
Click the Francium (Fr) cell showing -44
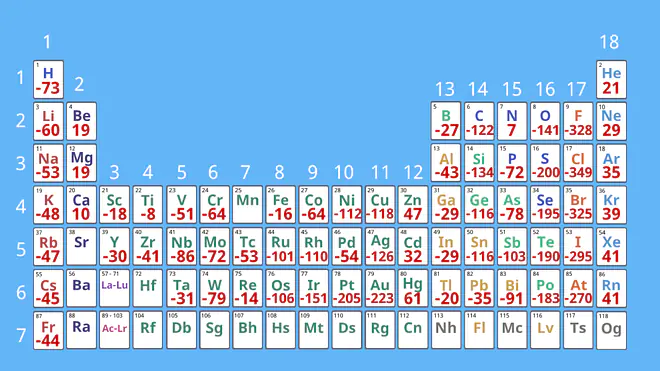point(48,331)
